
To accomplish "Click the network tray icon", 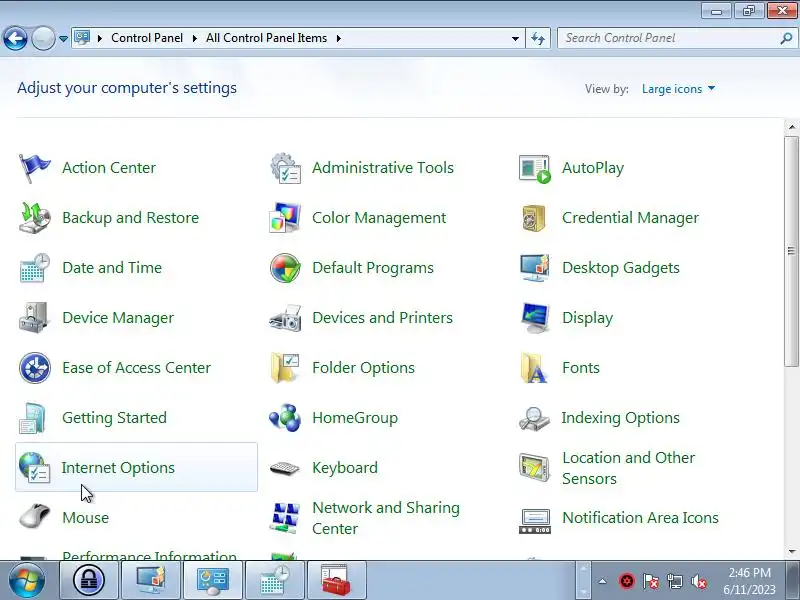I will pos(674,581).
